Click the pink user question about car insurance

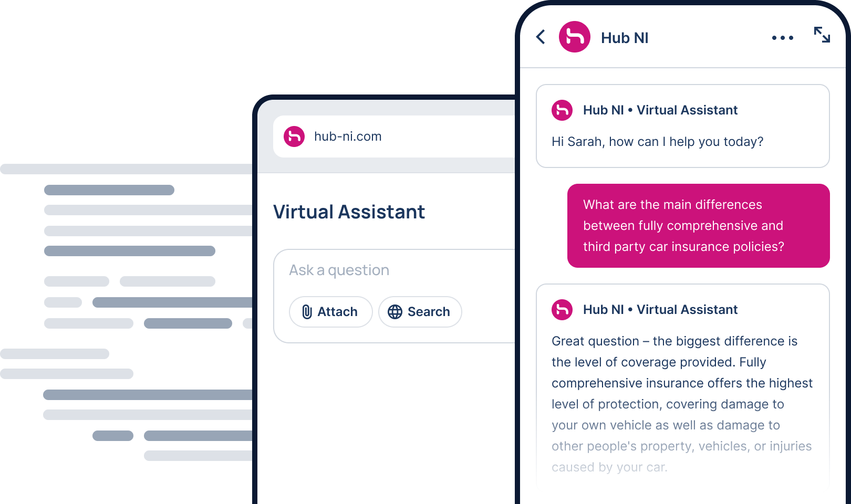coord(699,226)
